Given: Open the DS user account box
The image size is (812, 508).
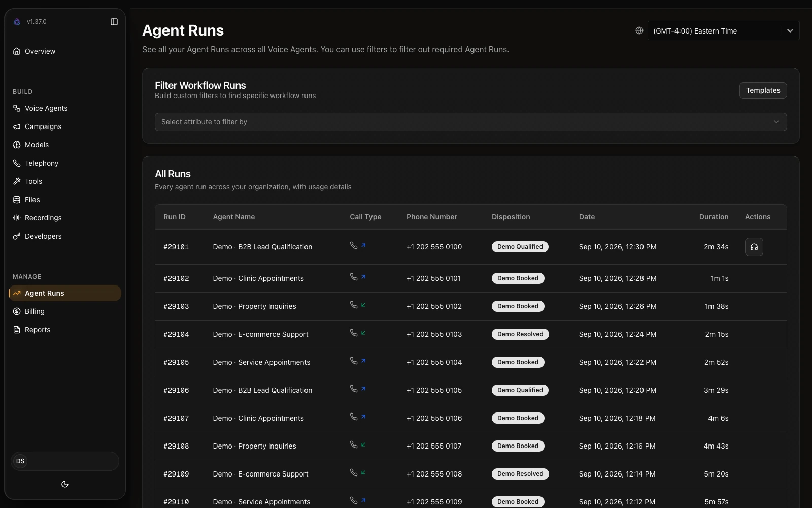Looking at the screenshot, I should click(65, 461).
